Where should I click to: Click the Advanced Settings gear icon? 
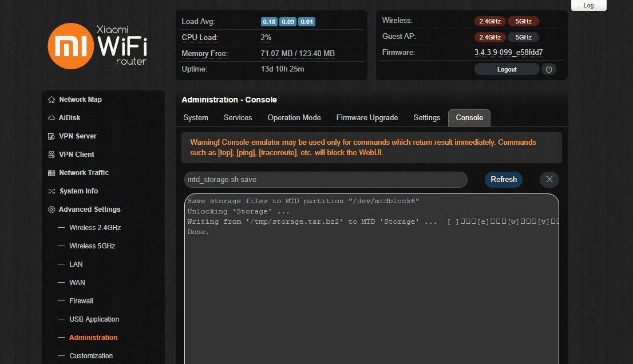[51, 209]
